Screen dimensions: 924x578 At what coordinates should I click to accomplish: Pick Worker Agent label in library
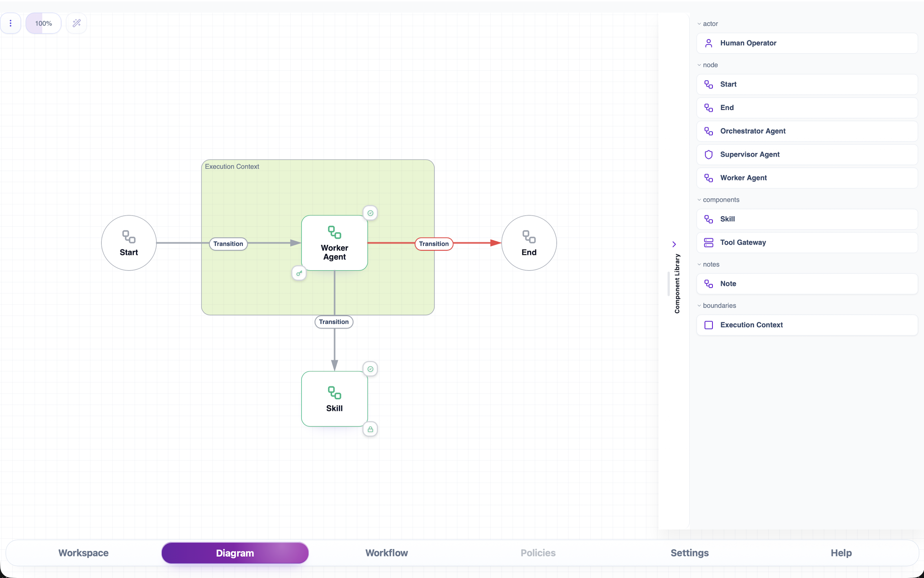[x=743, y=178]
